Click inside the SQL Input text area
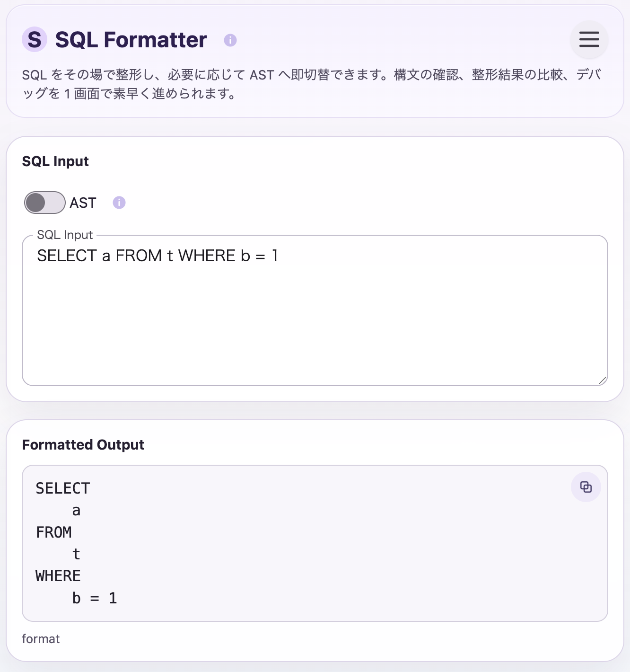Viewport: 630px width, 672px height. pos(315,308)
